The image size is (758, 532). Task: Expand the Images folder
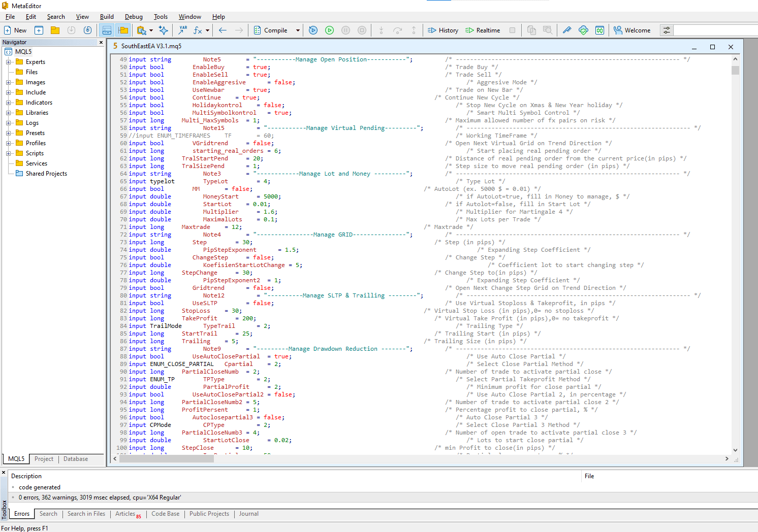8,82
